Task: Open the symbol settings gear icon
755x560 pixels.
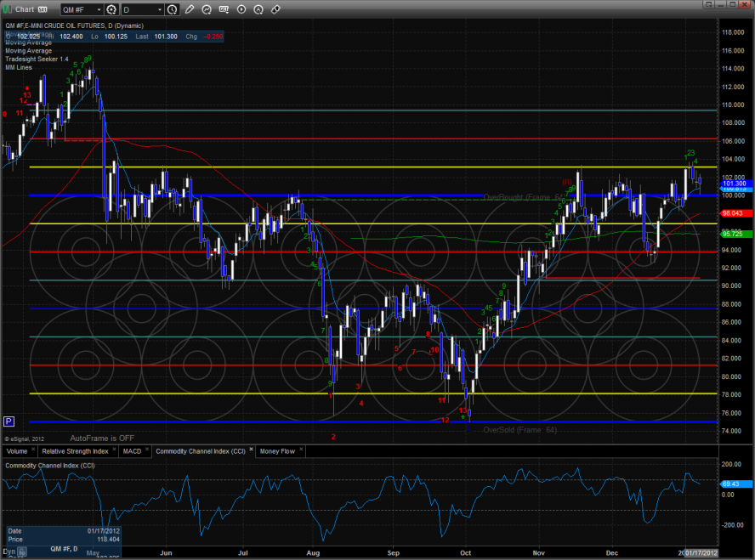Action: point(111,9)
